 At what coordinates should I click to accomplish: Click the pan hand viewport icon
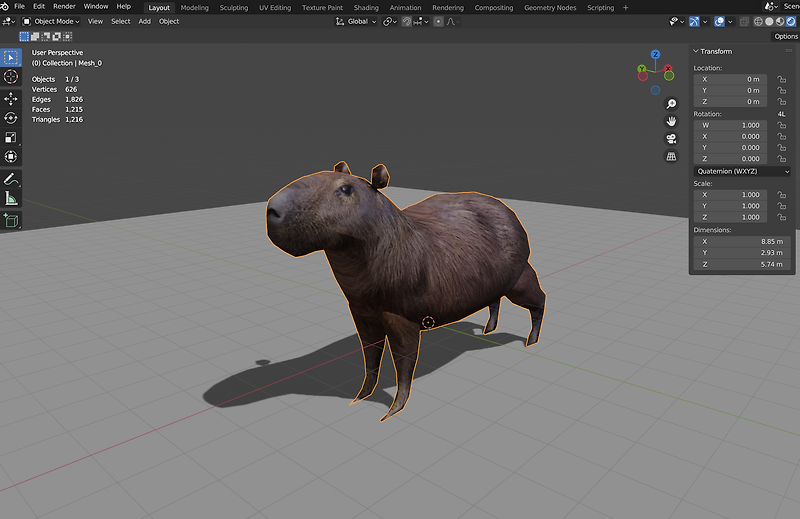(x=671, y=121)
